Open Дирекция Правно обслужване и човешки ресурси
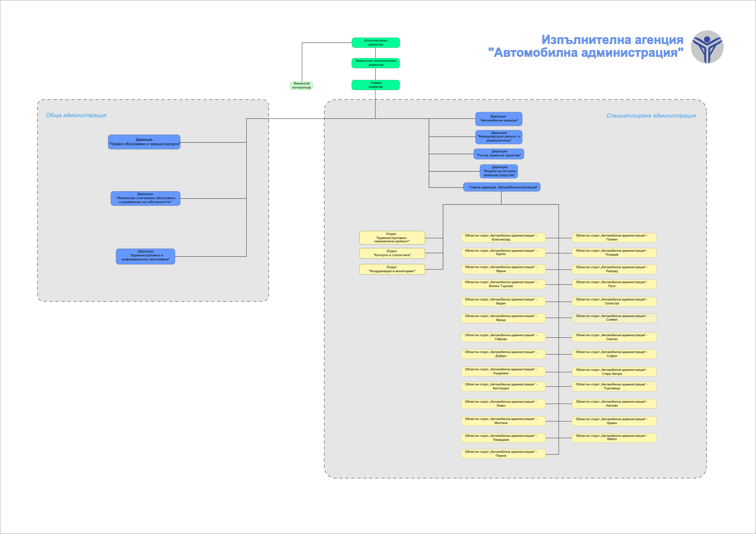The width and height of the screenshot is (756, 534). pos(144,142)
